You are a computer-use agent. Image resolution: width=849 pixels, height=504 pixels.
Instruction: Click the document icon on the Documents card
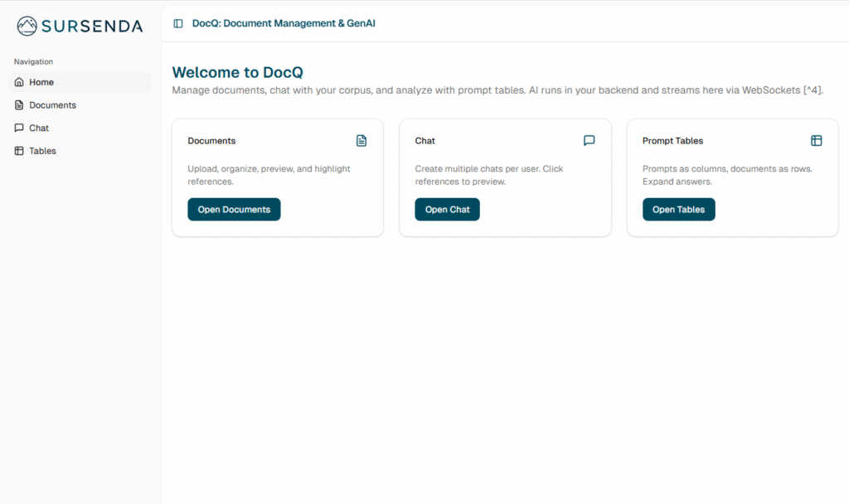361,141
